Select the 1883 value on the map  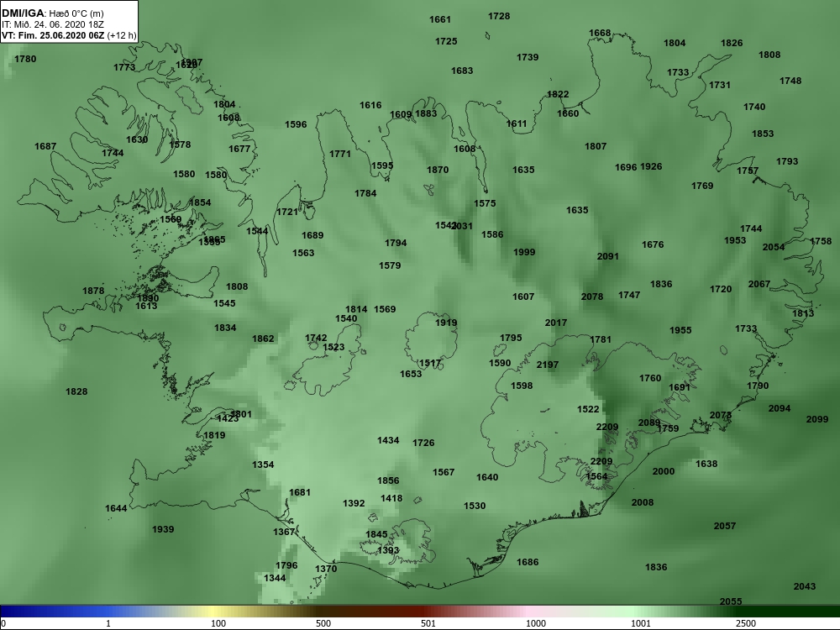click(x=426, y=113)
